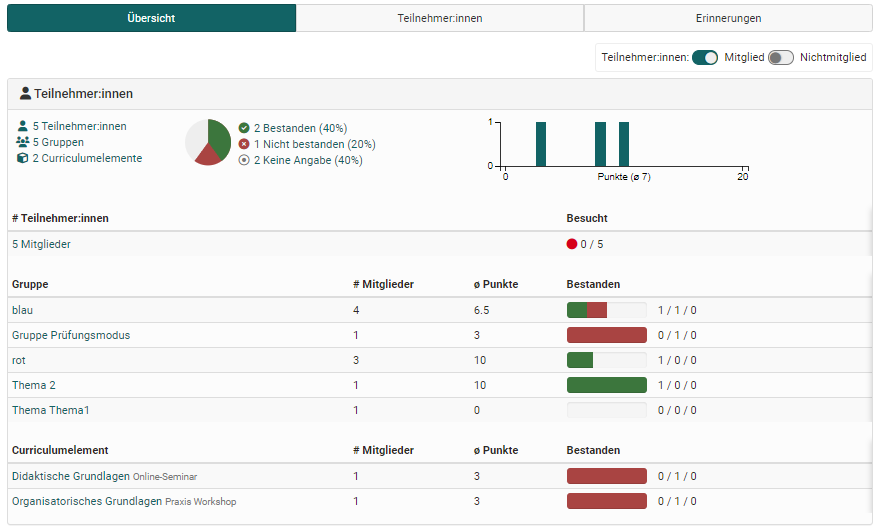Click the green Bestanden checkmark icon
This screenshot has width=887, height=532.
[244, 128]
